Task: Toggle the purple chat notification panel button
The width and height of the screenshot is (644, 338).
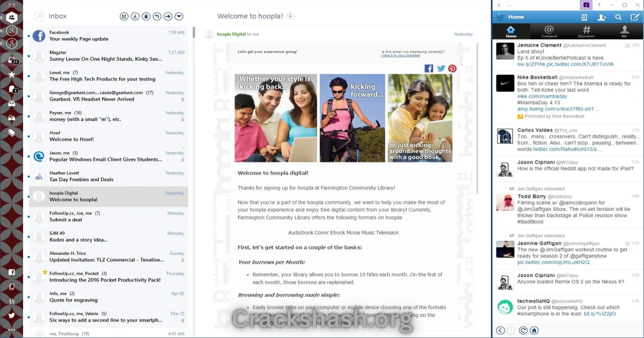Action: coord(586,5)
